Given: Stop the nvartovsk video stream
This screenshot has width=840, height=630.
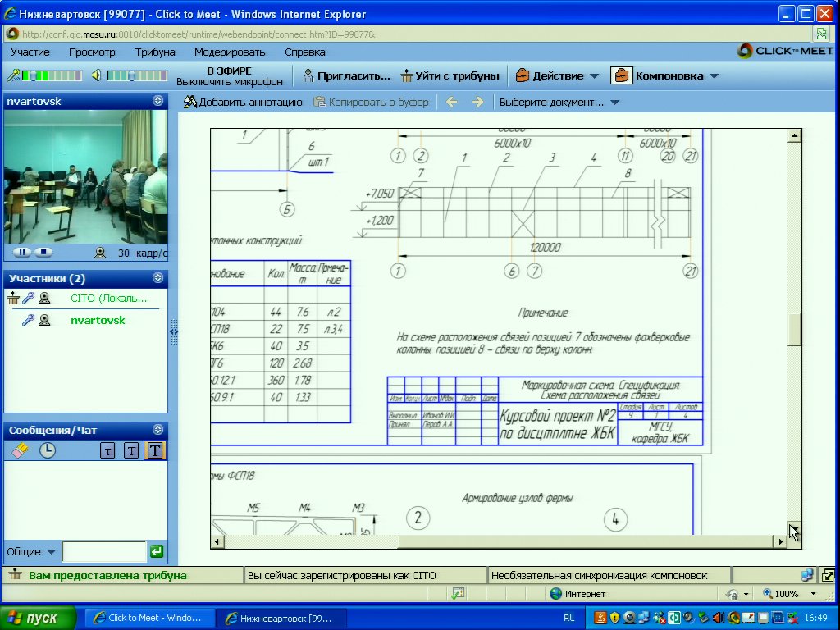Looking at the screenshot, I should tap(43, 252).
